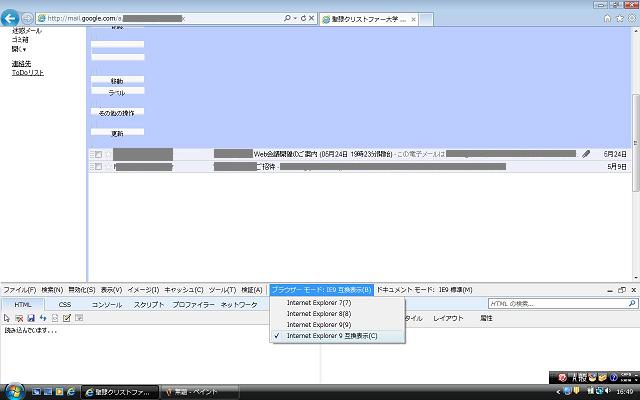Open スクリプト tab

click(149, 304)
